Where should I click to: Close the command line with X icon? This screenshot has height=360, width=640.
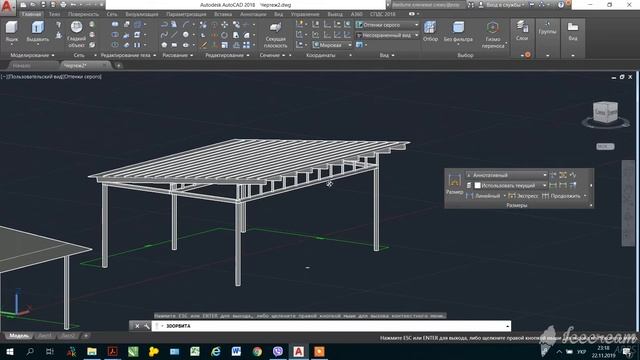[x=137, y=326]
